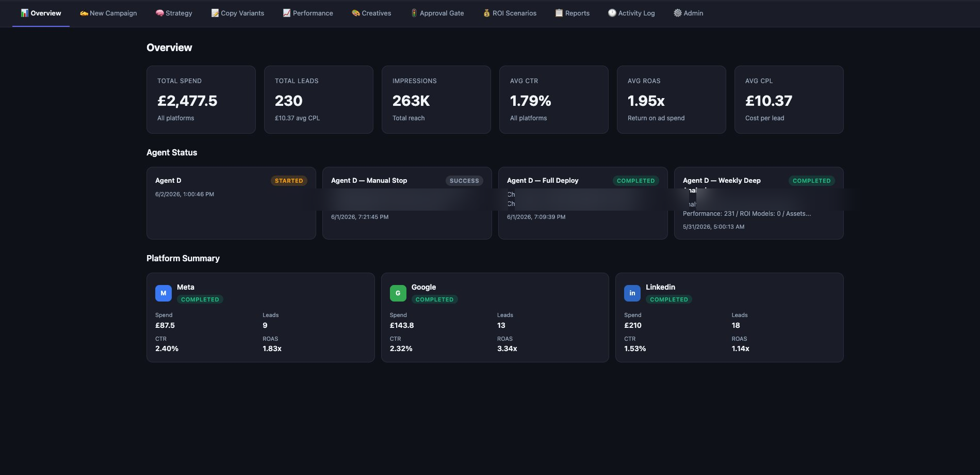Screen dimensions: 980x475
Task: Open the Admin tab
Action: (x=688, y=13)
